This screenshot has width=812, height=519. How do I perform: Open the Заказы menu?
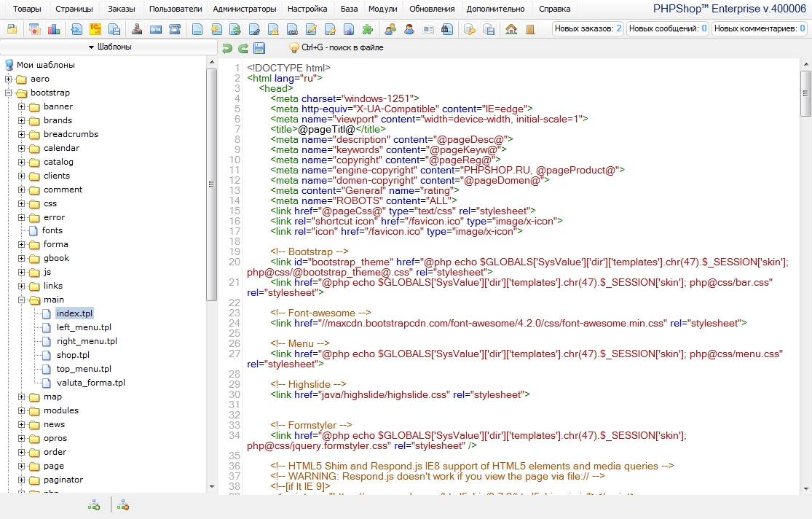click(x=122, y=9)
